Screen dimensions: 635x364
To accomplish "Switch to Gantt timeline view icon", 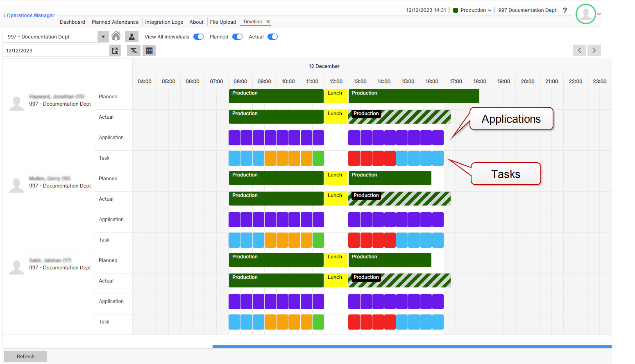I will (134, 51).
